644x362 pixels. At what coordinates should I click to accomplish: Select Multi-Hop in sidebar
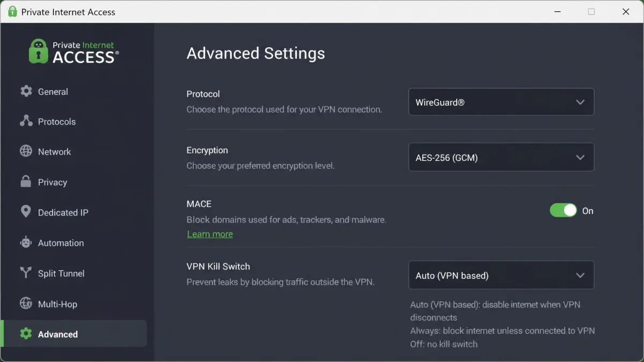(x=75, y=304)
